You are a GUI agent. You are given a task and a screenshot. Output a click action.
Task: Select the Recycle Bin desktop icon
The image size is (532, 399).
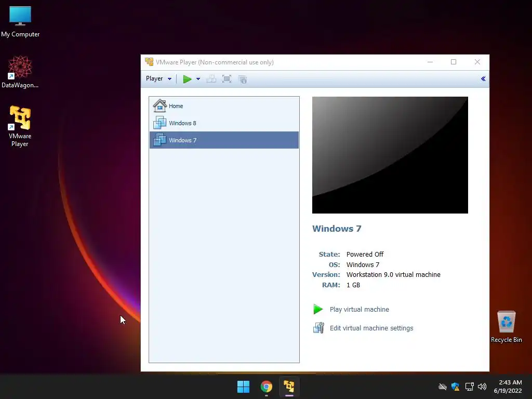[506, 327]
